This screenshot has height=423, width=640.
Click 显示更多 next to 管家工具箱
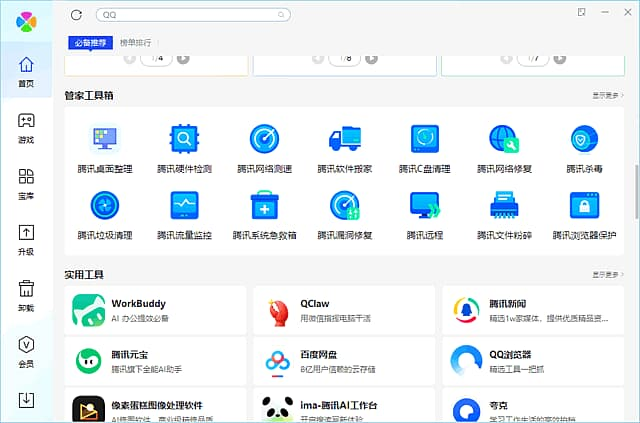(x=608, y=95)
